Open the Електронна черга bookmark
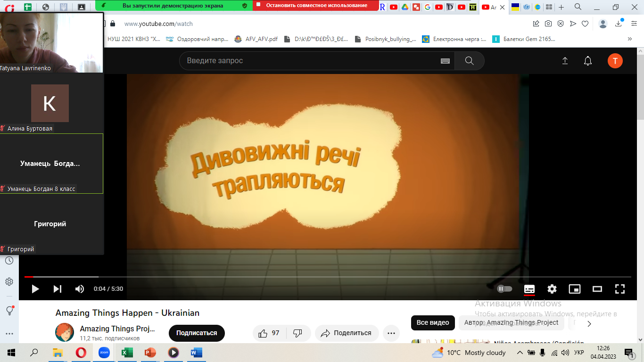Viewport: 644px width, 362px height. click(x=454, y=39)
